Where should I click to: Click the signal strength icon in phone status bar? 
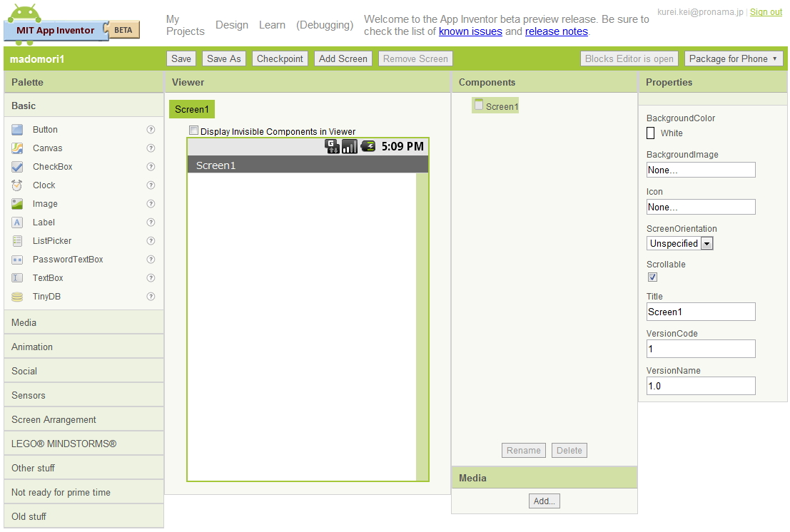pos(349,146)
